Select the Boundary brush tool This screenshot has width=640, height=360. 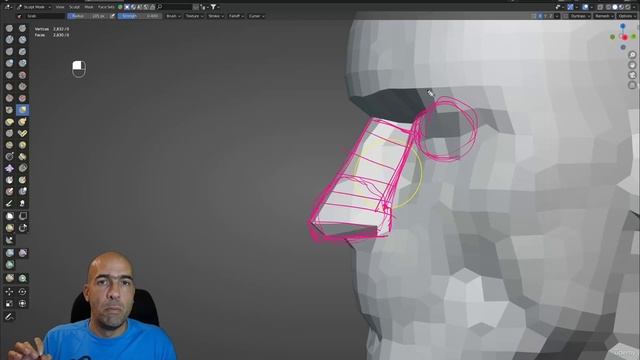tap(22, 157)
